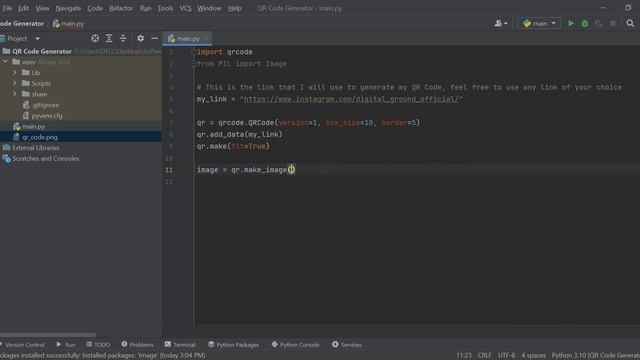Click the 11:23 cursor position indicator
Viewport: 640px width, 360px height.
[464, 356]
